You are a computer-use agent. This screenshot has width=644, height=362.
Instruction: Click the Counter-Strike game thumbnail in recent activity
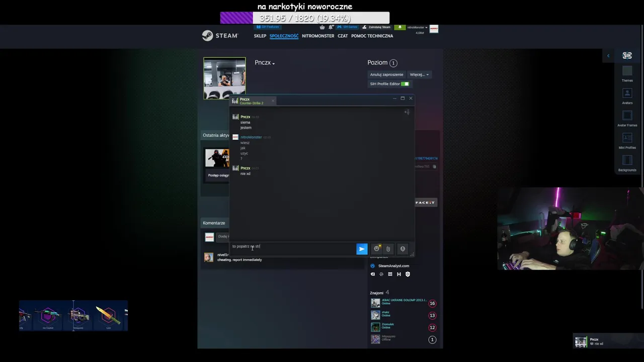(217, 158)
